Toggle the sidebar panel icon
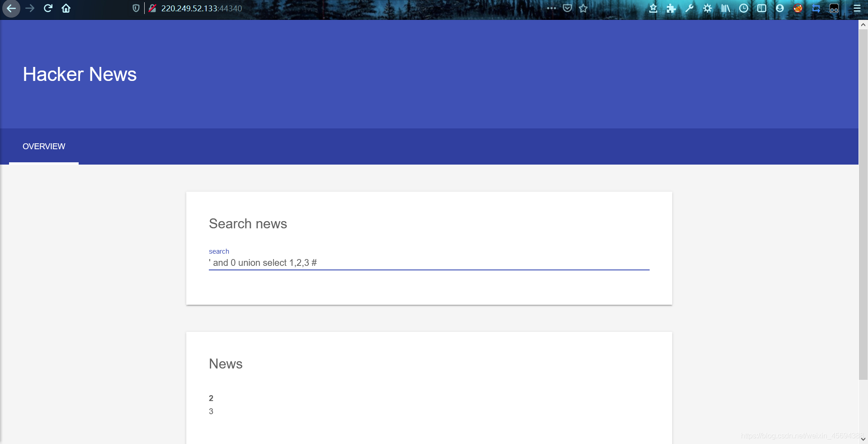This screenshot has width=868, height=444. click(x=762, y=8)
